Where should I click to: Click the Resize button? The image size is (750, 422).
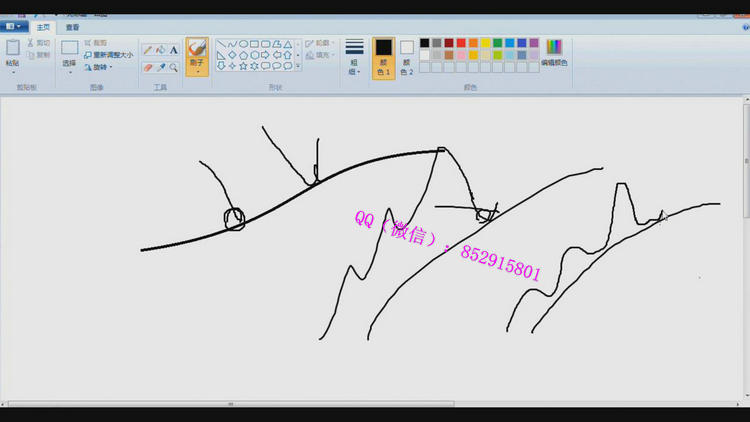point(108,55)
